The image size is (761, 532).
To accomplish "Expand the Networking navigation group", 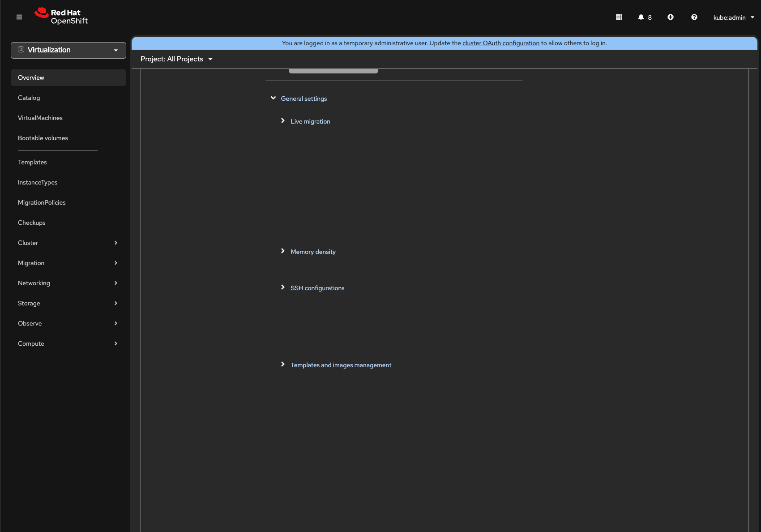I will pos(68,283).
